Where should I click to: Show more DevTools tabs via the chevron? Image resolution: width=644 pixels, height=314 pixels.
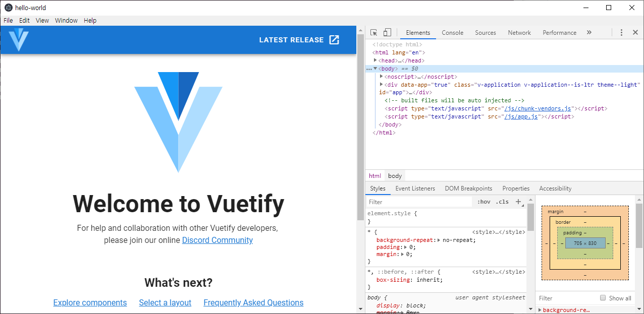pyautogui.click(x=589, y=32)
